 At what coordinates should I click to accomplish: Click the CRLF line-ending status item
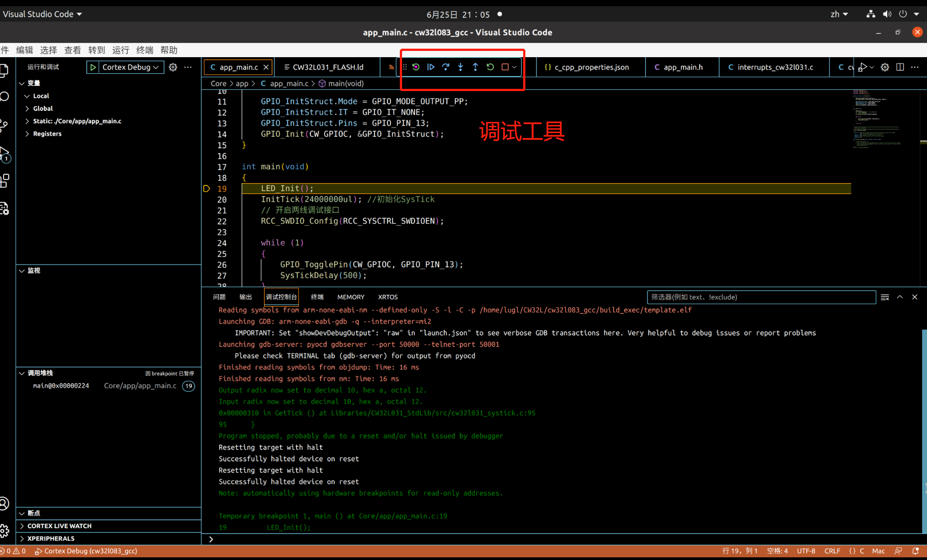(832, 551)
